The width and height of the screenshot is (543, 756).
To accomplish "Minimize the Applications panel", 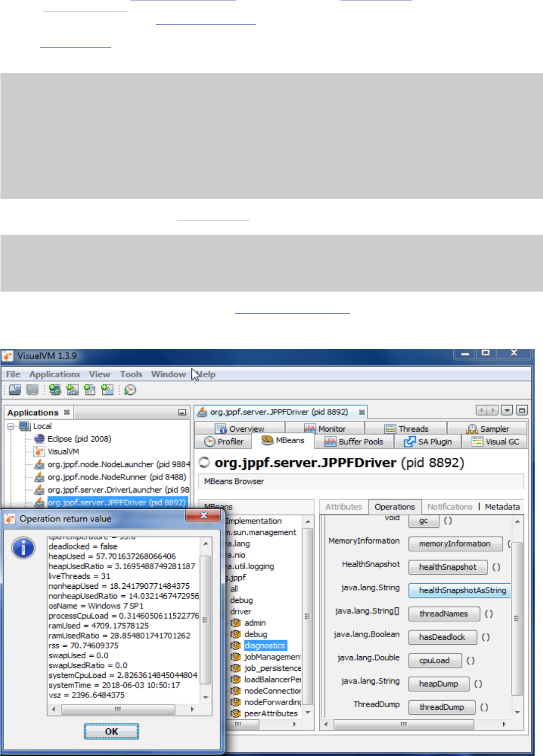I will (x=182, y=412).
